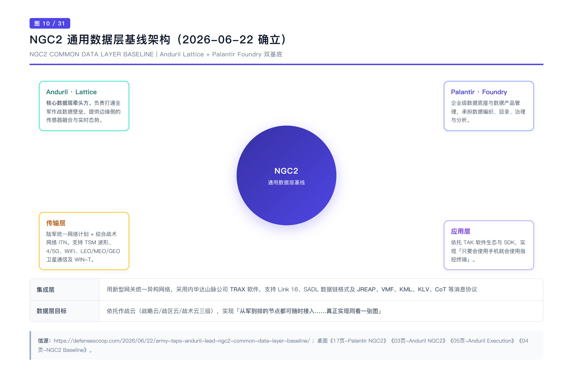Open the defensescoop.com source link

coord(182,341)
